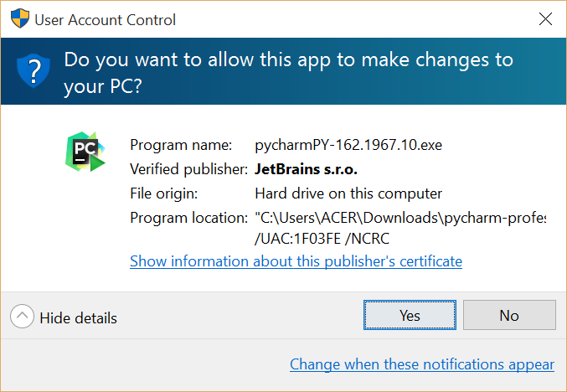
Task: Click the Do you want to allow heading
Action: [288, 73]
